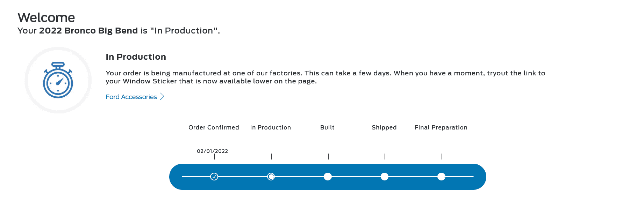
Task: Select the Built progress dot
Action: click(328, 177)
